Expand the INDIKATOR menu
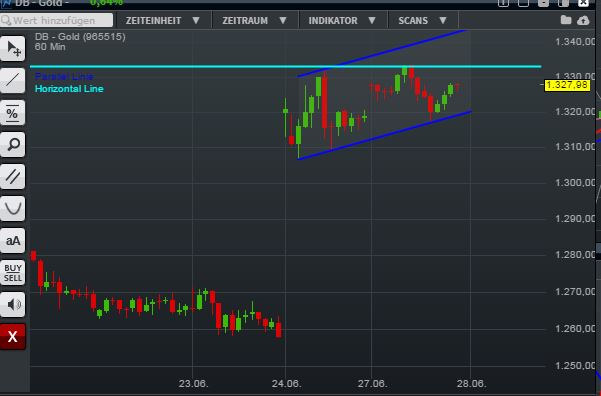 pyautogui.click(x=342, y=20)
